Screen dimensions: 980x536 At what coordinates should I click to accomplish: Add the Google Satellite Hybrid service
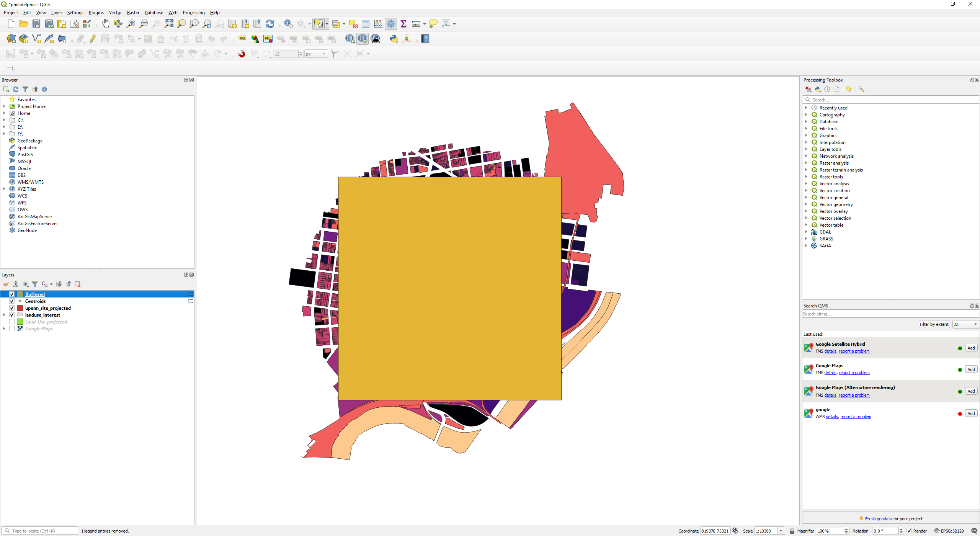(971, 348)
